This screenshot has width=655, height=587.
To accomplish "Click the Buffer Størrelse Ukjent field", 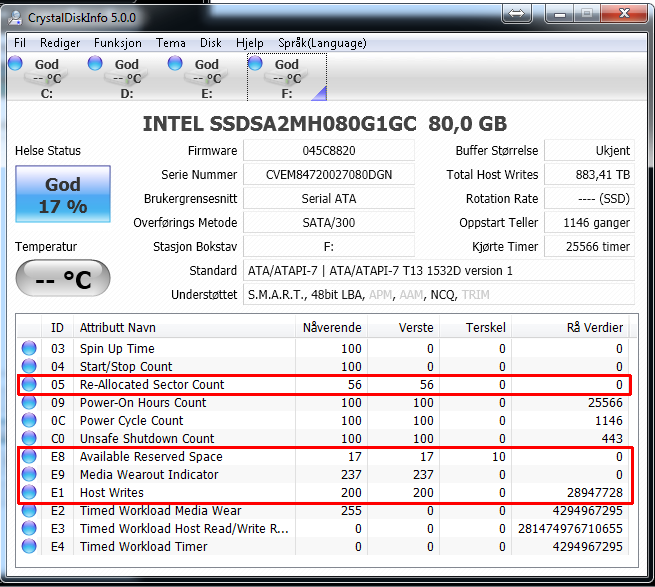I will 589,150.
